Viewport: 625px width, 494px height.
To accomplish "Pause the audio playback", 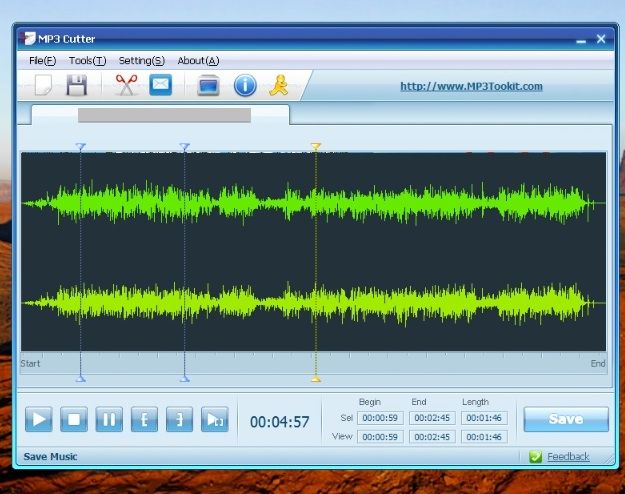I will click(x=109, y=419).
